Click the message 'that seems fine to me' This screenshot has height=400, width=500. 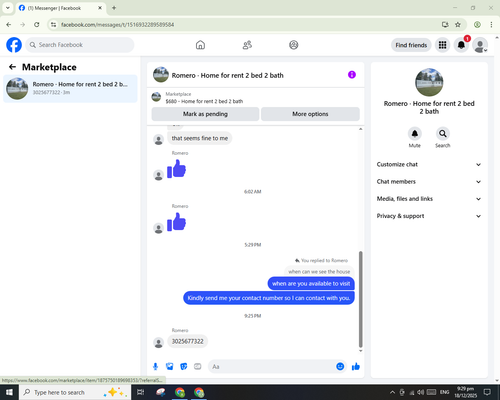tap(200, 138)
